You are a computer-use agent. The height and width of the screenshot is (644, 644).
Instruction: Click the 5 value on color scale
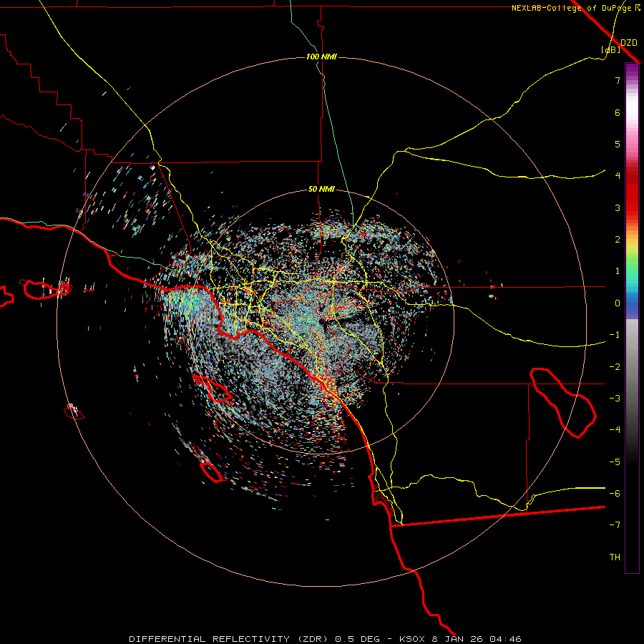click(x=618, y=144)
